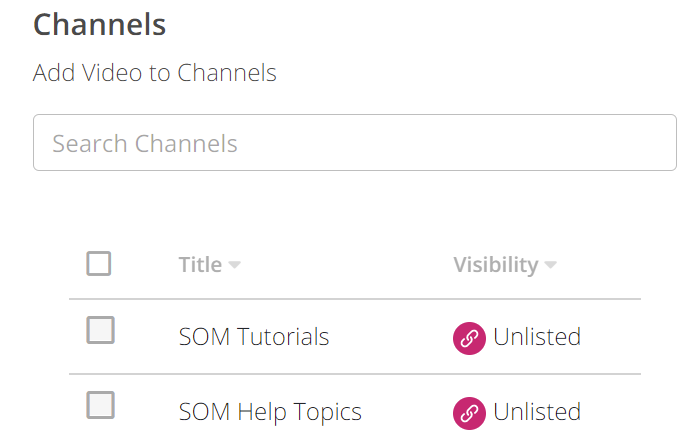Click into the Search Channels field
This screenshot has height=431, width=694.
point(355,142)
